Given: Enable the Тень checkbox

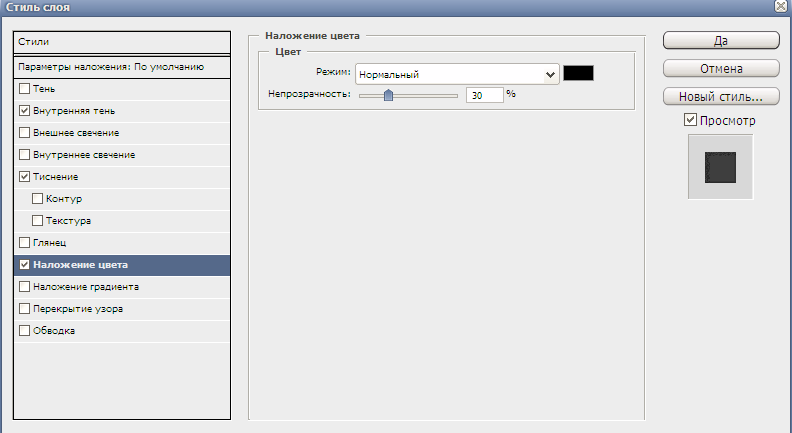Looking at the screenshot, I should click(24, 89).
